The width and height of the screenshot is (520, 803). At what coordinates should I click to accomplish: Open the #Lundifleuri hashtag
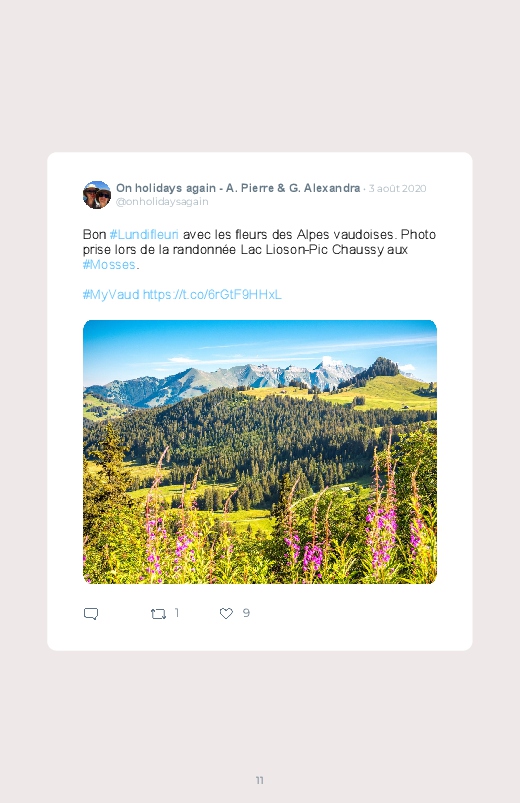(x=144, y=235)
